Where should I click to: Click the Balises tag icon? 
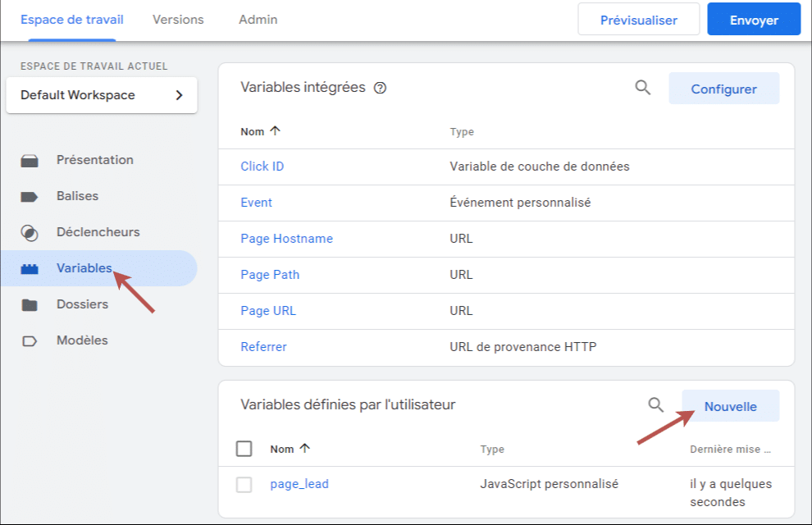pyautogui.click(x=30, y=197)
